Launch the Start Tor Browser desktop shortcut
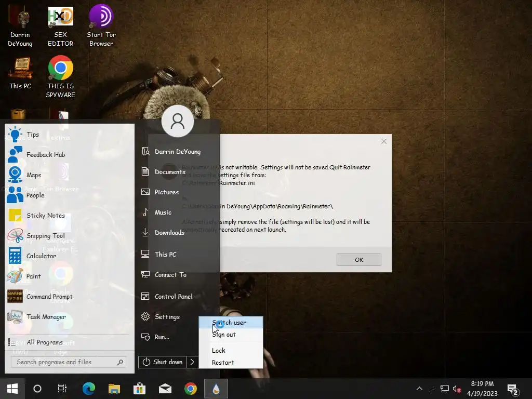Viewport: 532px width, 399px height. coord(101,25)
